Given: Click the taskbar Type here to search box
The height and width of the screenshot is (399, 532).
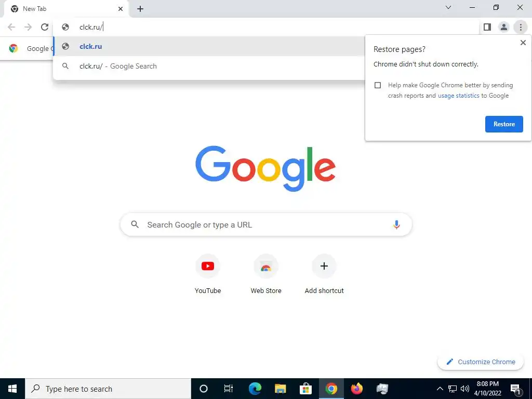Looking at the screenshot, I should [108, 389].
